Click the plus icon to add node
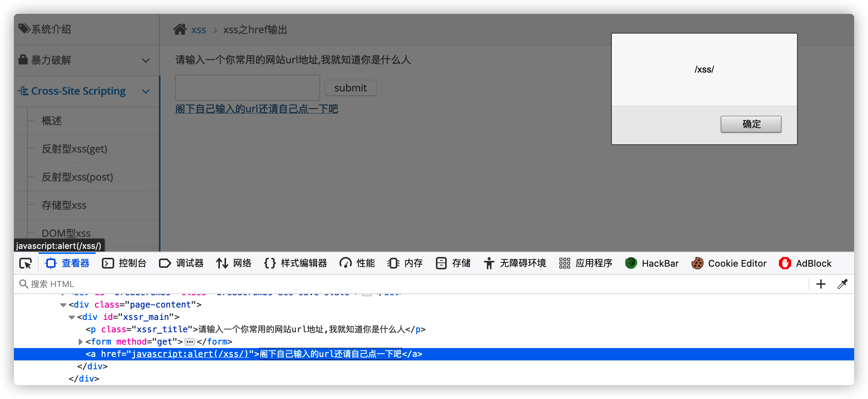The height and width of the screenshot is (399, 868). (x=821, y=284)
